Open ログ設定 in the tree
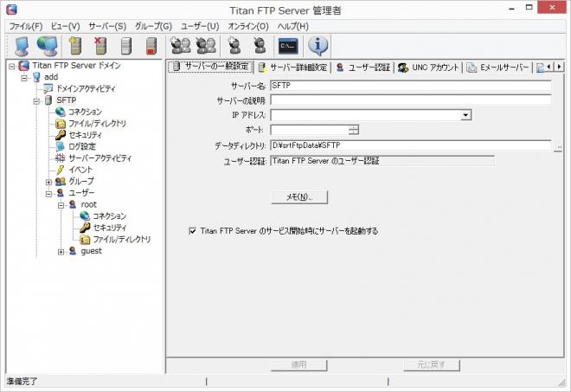This screenshot has height=392, width=571. tap(82, 146)
